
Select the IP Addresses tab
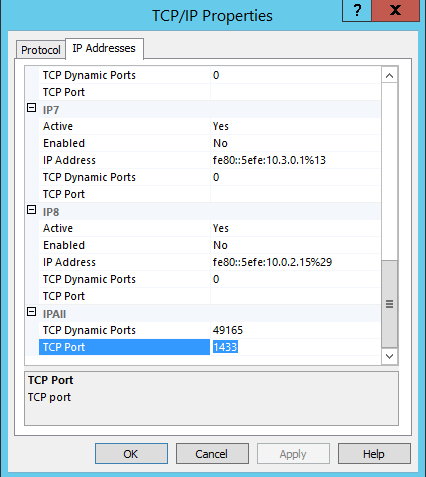point(104,48)
